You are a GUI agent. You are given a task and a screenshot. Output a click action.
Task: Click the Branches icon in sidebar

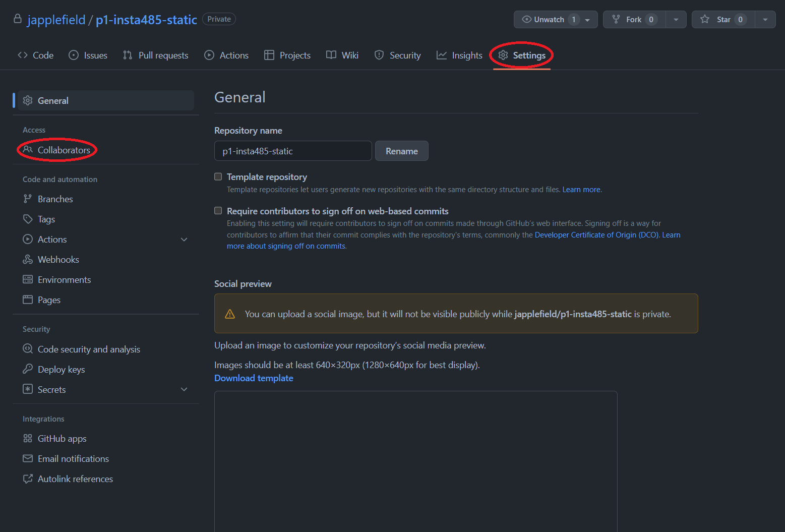pyautogui.click(x=28, y=199)
